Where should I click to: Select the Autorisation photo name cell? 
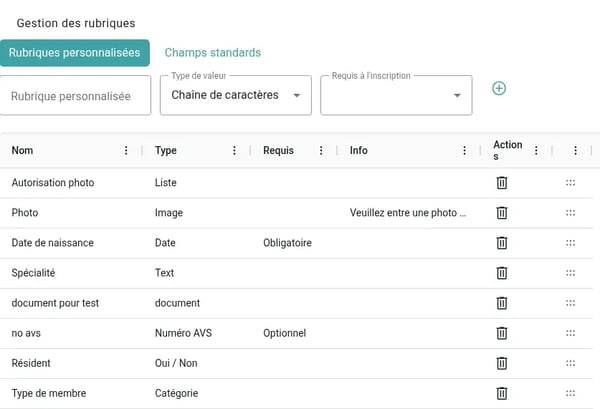click(x=53, y=183)
